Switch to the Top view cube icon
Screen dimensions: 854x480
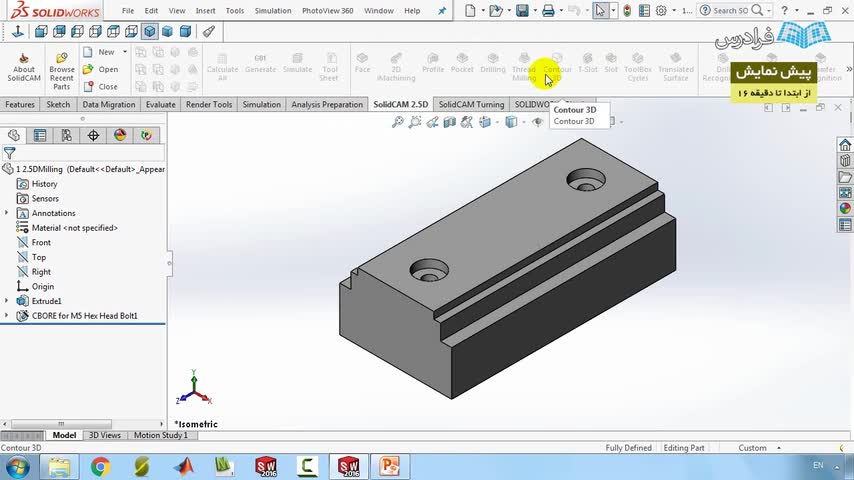click(113, 32)
